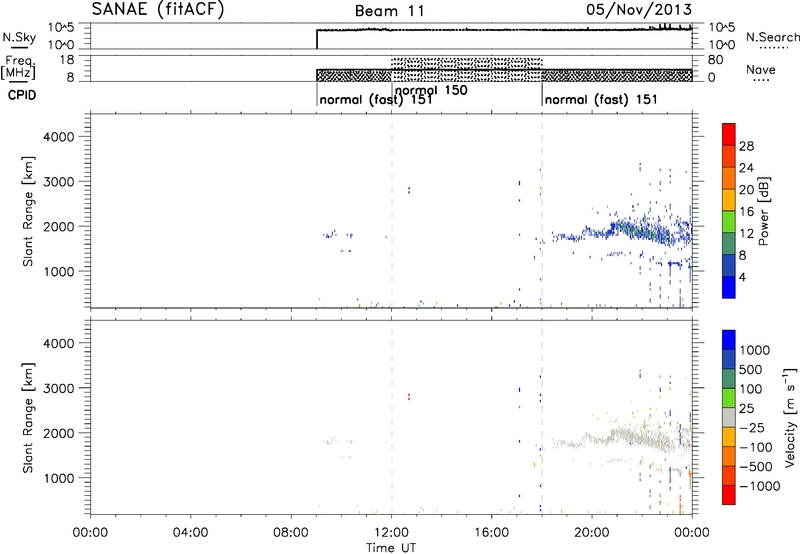Screen dimensions: 800x554
Task: Click the blue top segment of Velocity colorbar
Action: [x=729, y=340]
